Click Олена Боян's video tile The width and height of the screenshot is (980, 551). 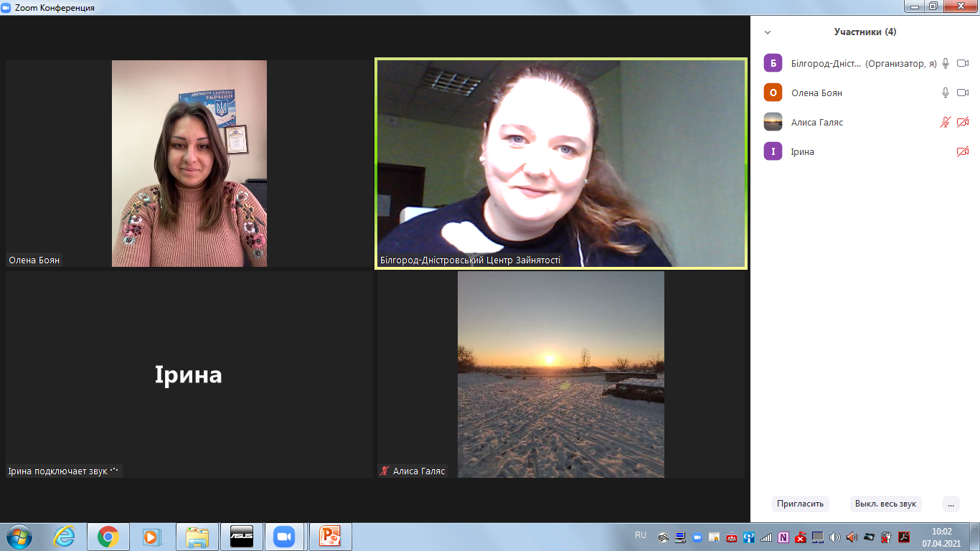(189, 164)
